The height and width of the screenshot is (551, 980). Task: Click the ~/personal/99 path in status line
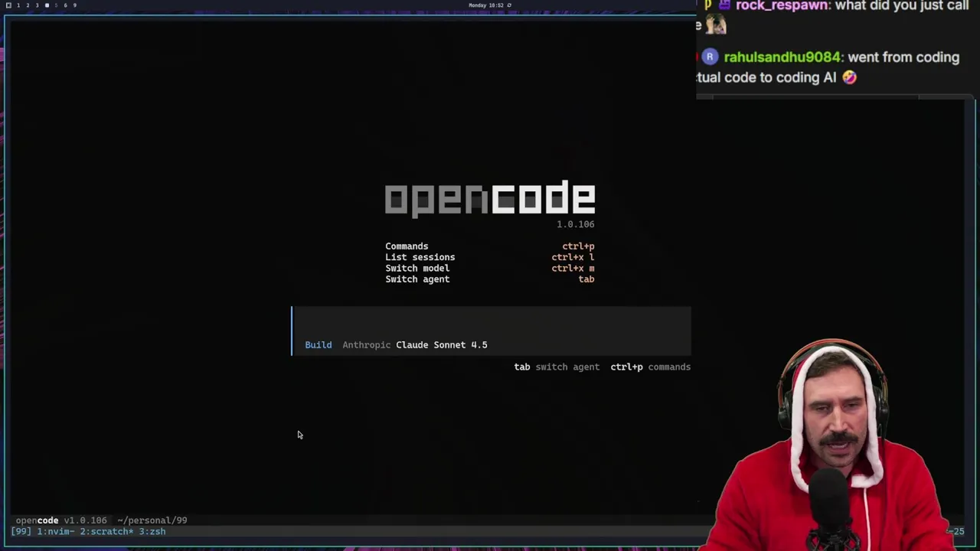point(152,520)
